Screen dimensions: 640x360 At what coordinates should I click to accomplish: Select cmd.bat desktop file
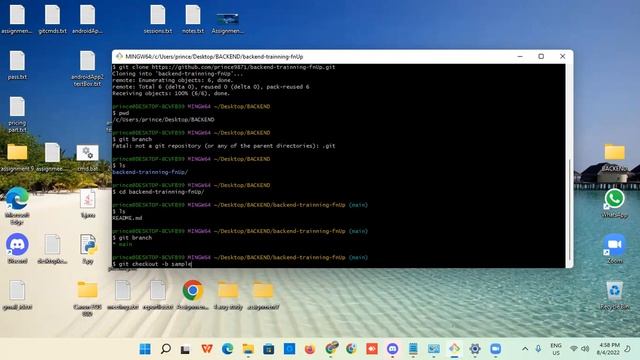click(x=87, y=157)
